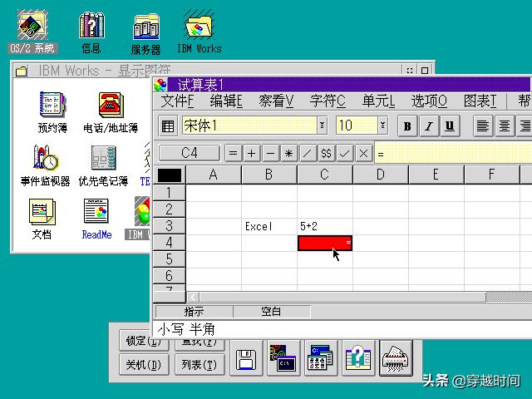Click the X cancel formula button
This screenshot has height=399, width=532.
tap(362, 153)
